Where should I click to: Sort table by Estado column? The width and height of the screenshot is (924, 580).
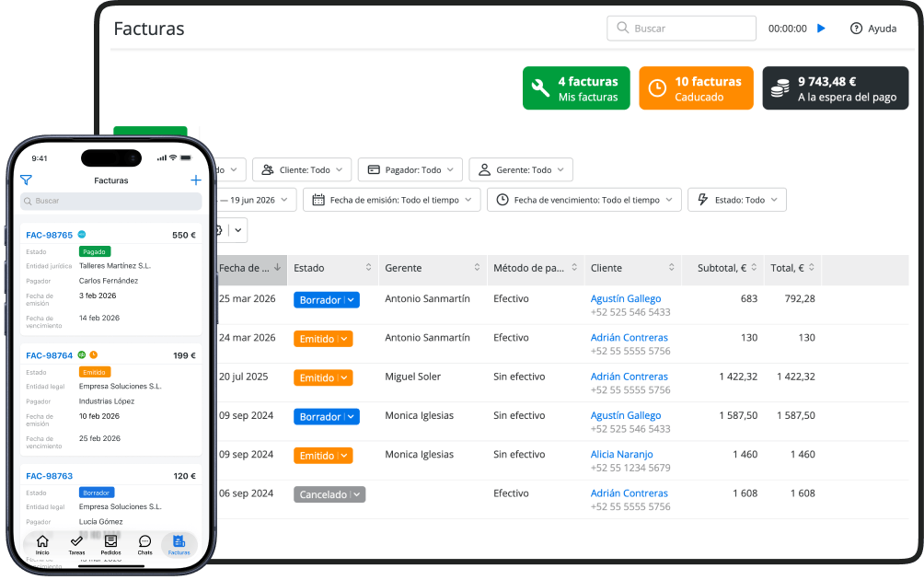332,268
